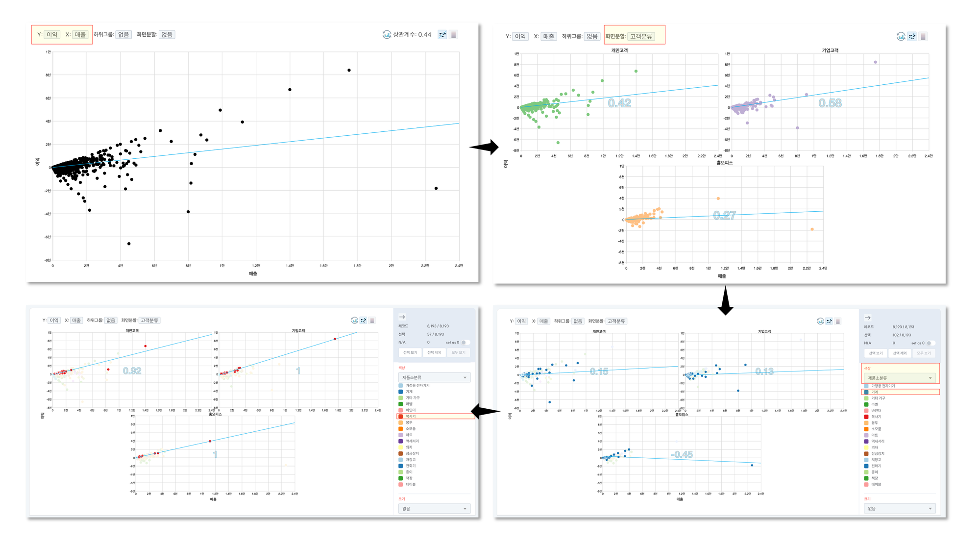Click Y axis '이익' field in top-left panel
This screenshot has width=980, height=544.
52,34
